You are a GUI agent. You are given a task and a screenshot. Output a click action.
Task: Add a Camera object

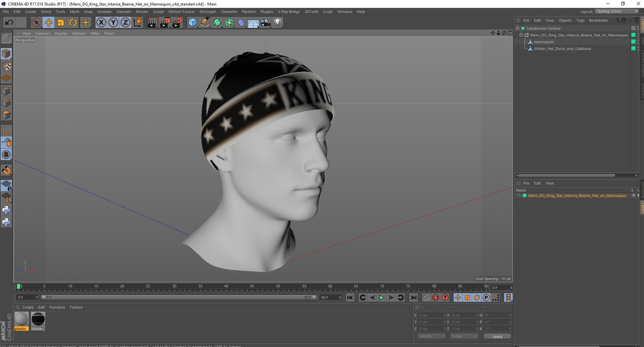pos(265,23)
